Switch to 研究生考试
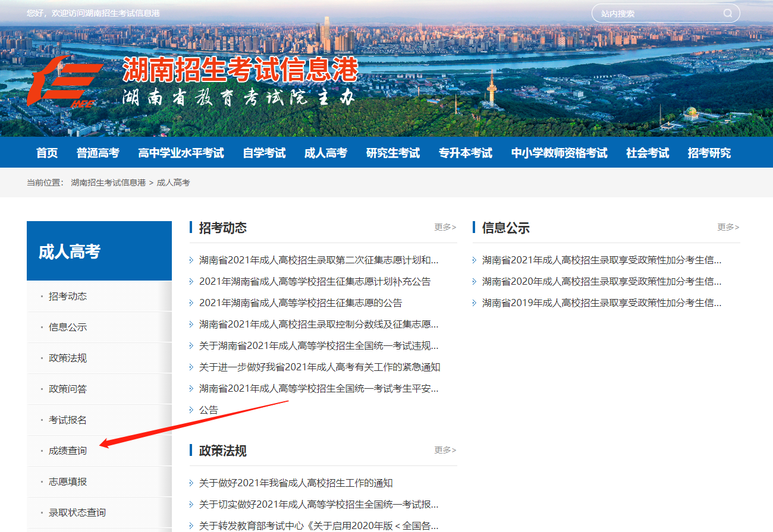Viewport: 773px width, 532px height. pyautogui.click(x=393, y=152)
